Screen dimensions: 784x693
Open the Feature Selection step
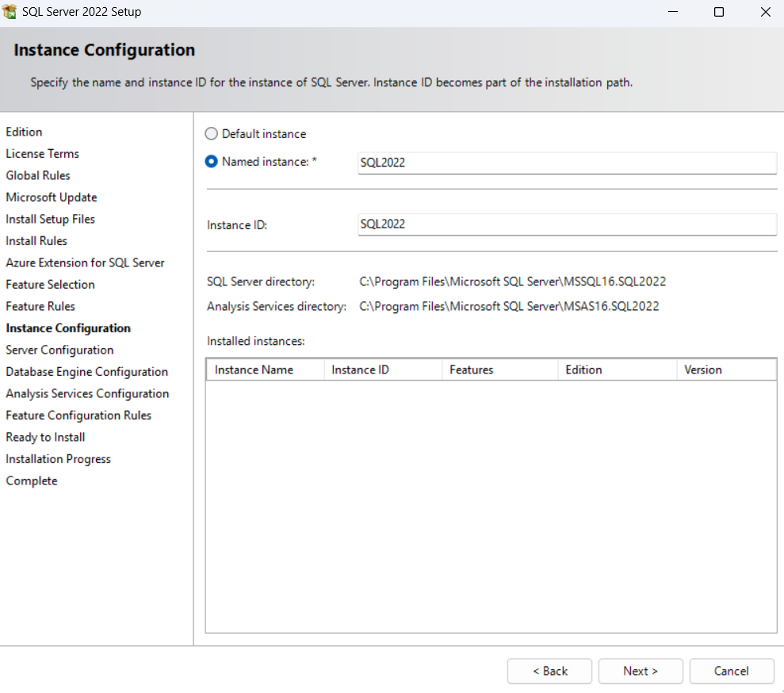click(x=50, y=285)
